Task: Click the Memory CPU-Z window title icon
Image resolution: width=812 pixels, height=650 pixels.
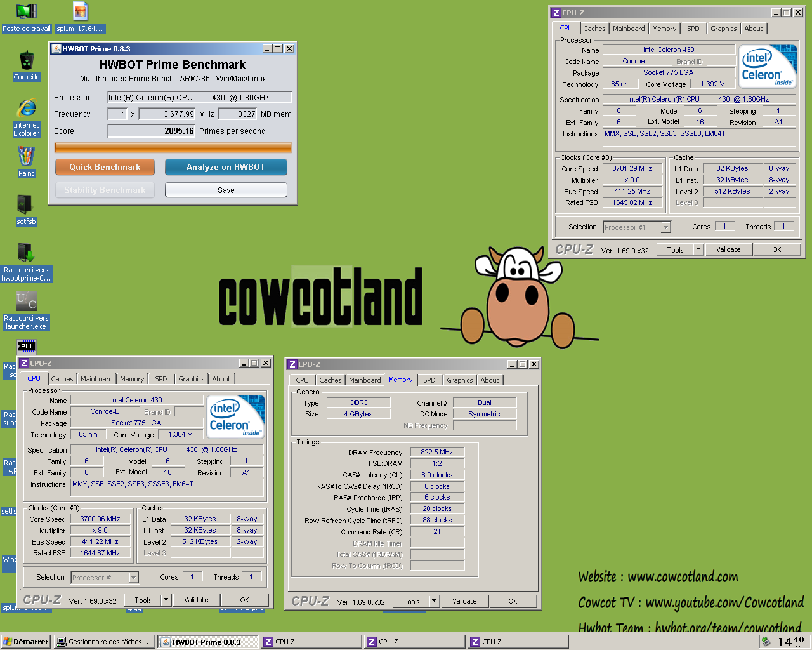Action: pyautogui.click(x=292, y=364)
